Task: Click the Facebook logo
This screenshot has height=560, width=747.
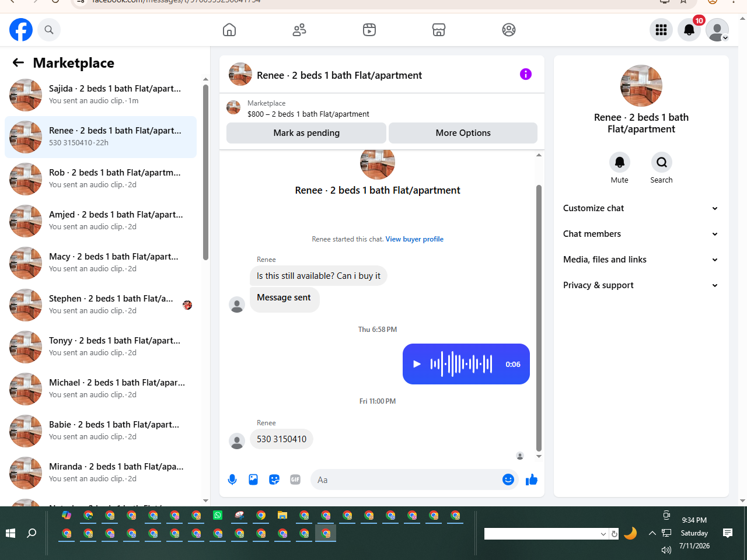Action: tap(21, 30)
